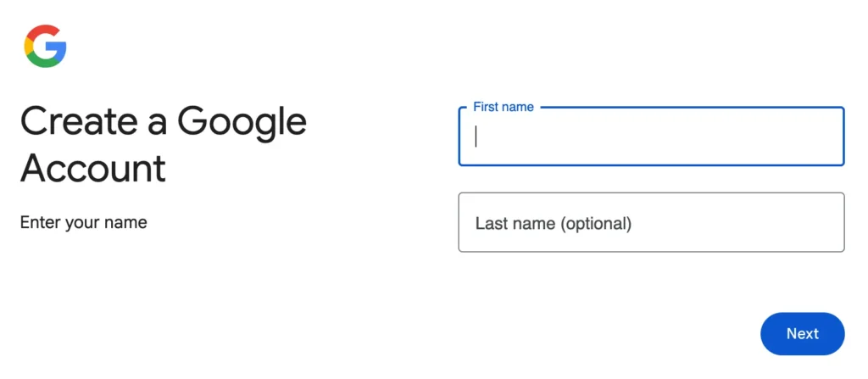Screen dimensions: 868x379
Task: Click the word 'Google' in the heading
Action: pos(242,123)
